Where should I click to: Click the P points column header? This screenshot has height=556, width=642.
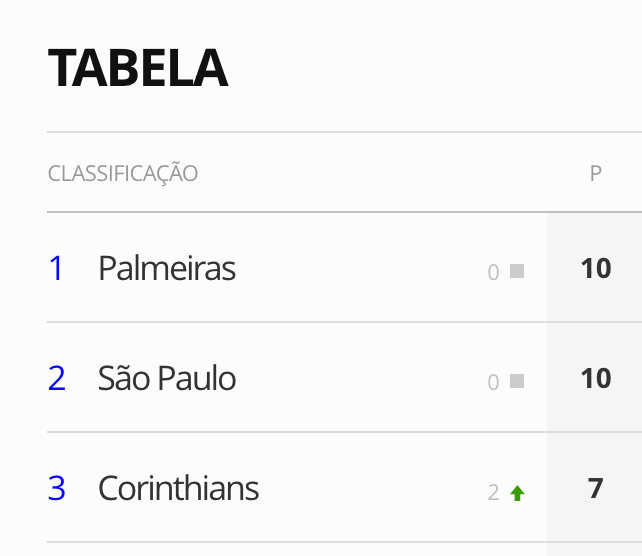[x=595, y=173]
